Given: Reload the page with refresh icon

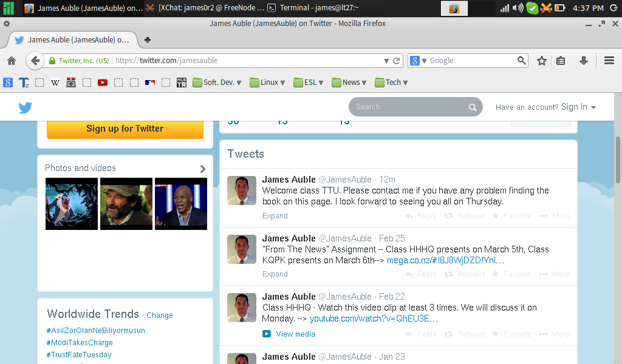Looking at the screenshot, I should 396,61.
